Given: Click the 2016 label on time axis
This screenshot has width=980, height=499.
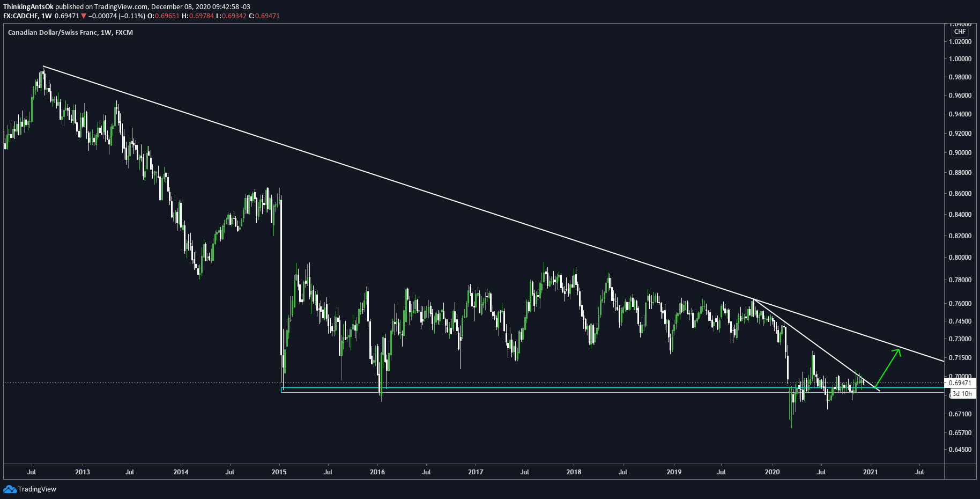Looking at the screenshot, I should point(377,472).
